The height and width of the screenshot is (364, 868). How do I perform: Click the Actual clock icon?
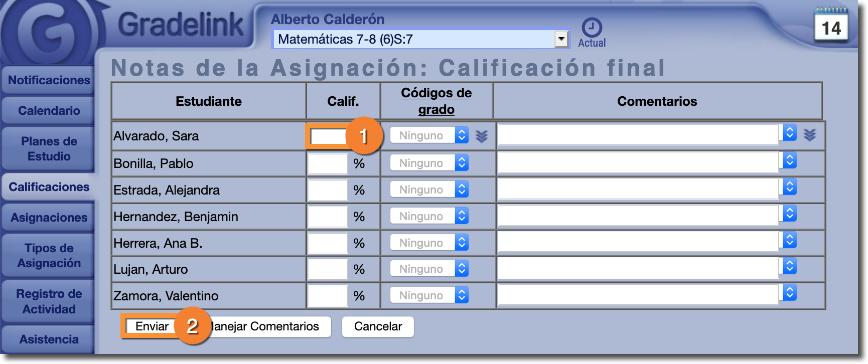[x=592, y=28]
